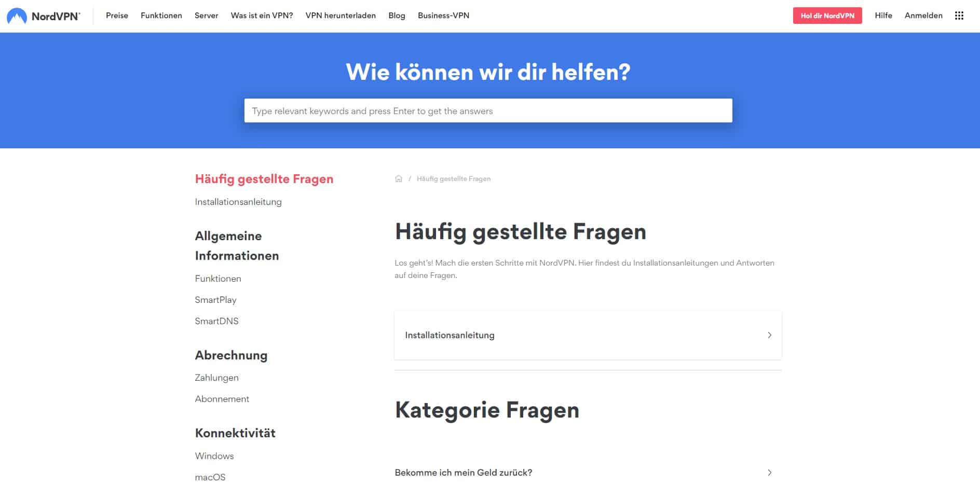Expand 'Bekomme ich mein Geld zurück?' chevron
The width and height of the screenshot is (980, 485).
[x=769, y=473]
